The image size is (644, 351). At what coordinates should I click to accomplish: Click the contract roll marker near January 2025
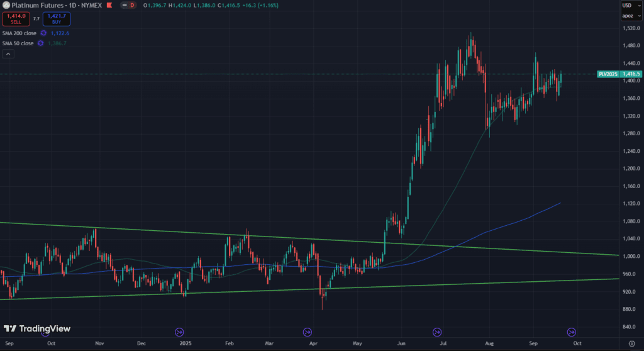(179, 331)
